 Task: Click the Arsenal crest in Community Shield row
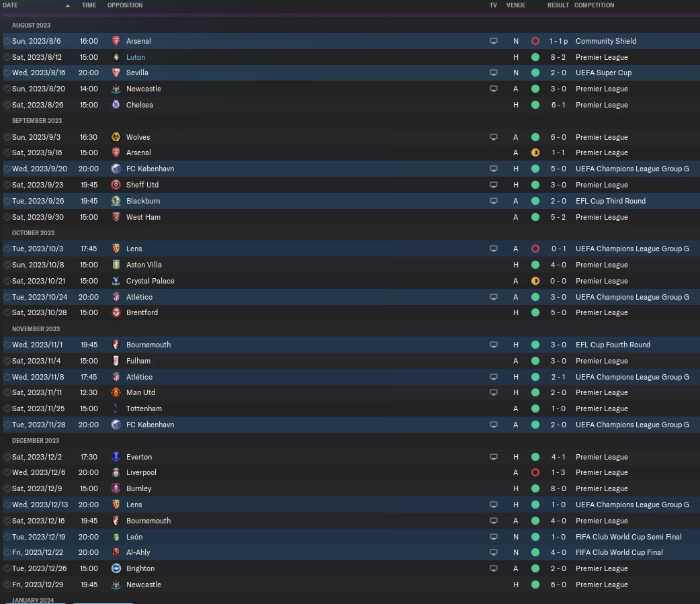116,41
